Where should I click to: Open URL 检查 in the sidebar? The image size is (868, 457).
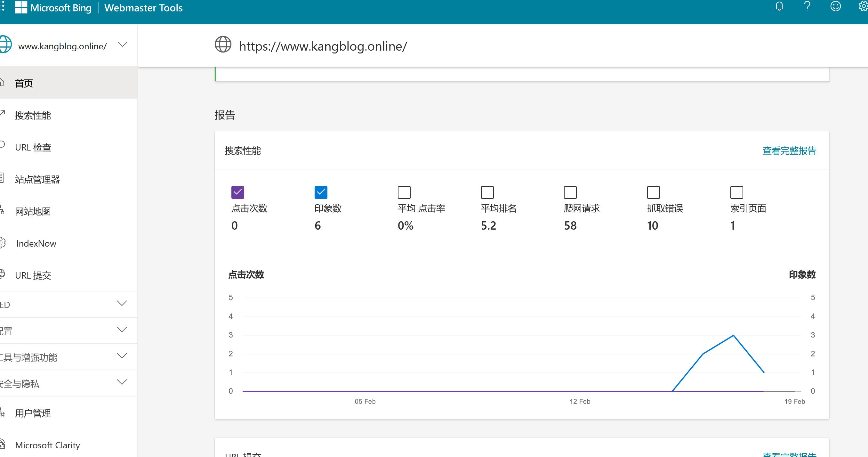pyautogui.click(x=69, y=147)
